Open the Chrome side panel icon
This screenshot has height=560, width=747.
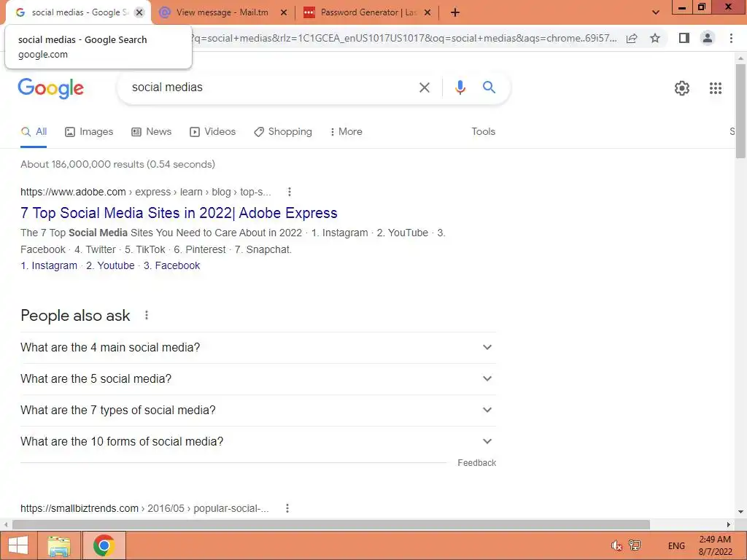click(x=684, y=38)
